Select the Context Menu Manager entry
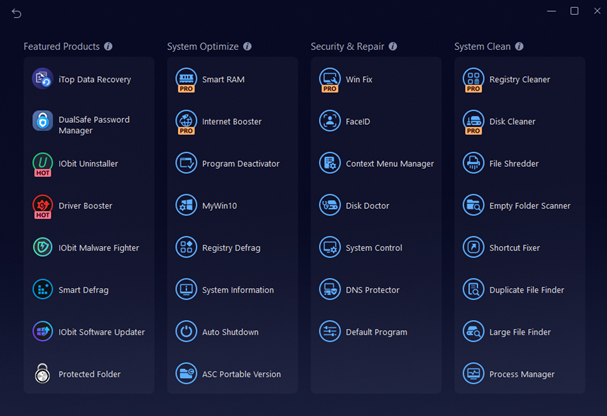Image resolution: width=607 pixels, height=416 pixels. (389, 164)
